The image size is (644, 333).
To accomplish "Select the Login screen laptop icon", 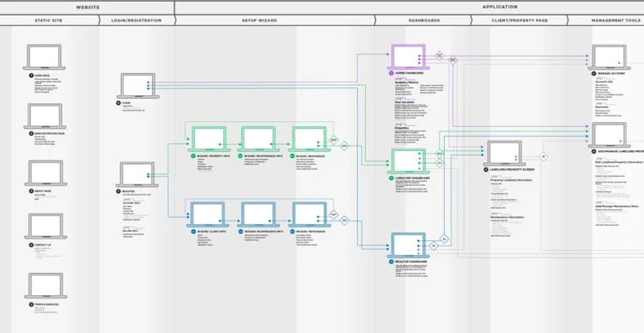I will pyautogui.click(x=138, y=86).
